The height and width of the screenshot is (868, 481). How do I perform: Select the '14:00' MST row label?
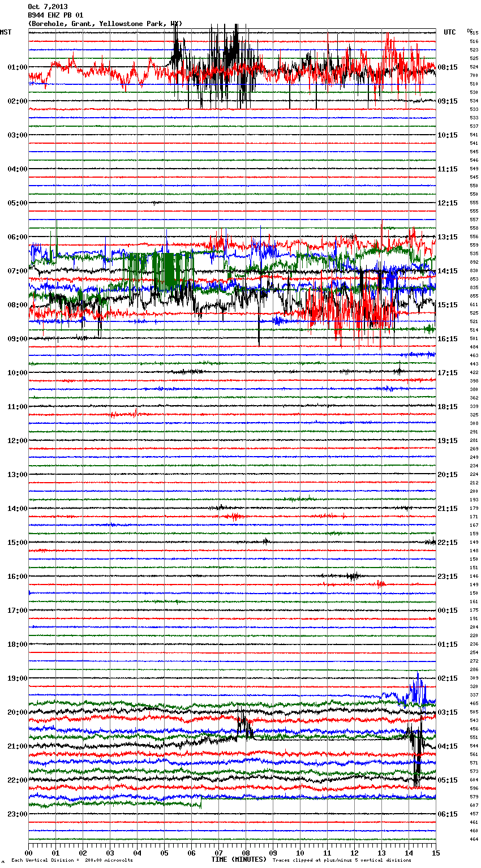pos(17,509)
